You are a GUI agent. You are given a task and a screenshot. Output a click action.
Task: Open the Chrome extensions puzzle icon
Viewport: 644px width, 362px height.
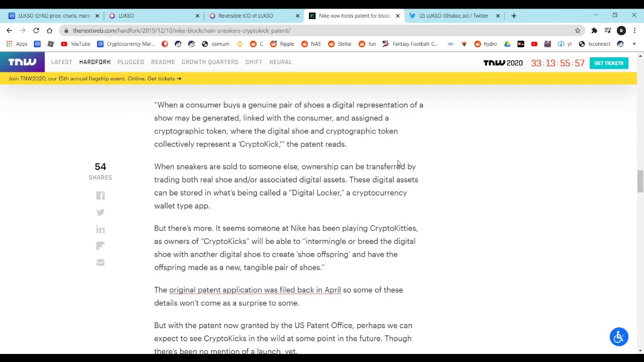coord(594,31)
